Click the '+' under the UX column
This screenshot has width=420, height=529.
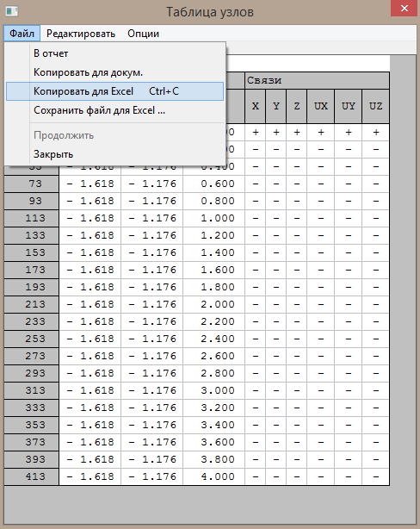pyautogui.click(x=320, y=133)
